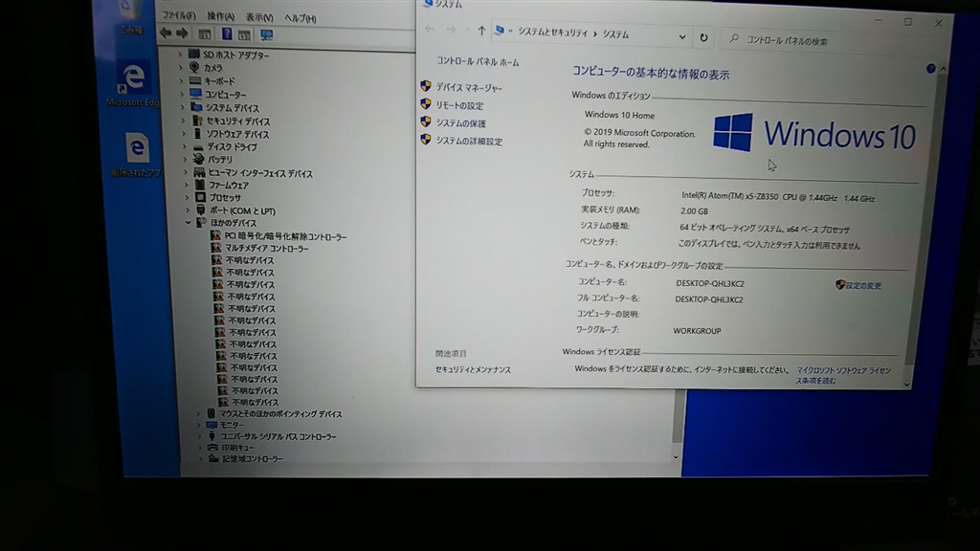The image size is (980, 551).
Task: Click the computer name DESKTOP-QHL3KC2 text
Action: (710, 283)
